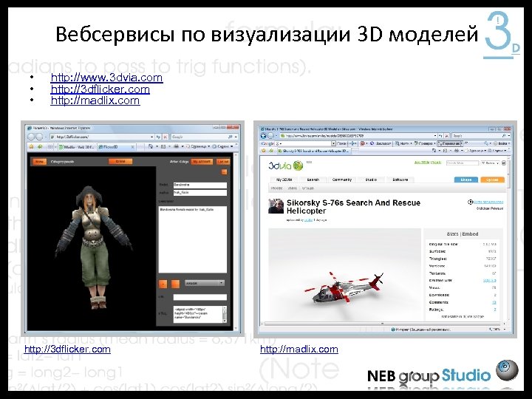Click the add-to-favorites green icon in left browser

tap(40, 146)
